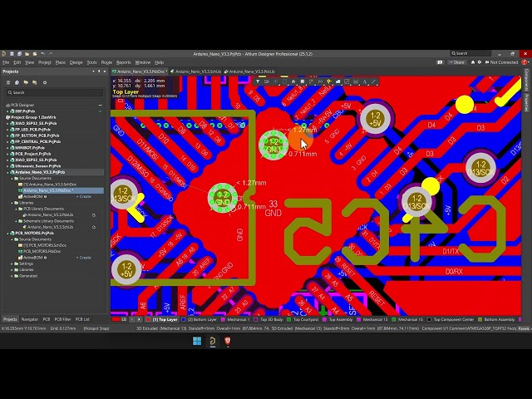Click the Dimension tool icon in Active Bar

point(347,81)
